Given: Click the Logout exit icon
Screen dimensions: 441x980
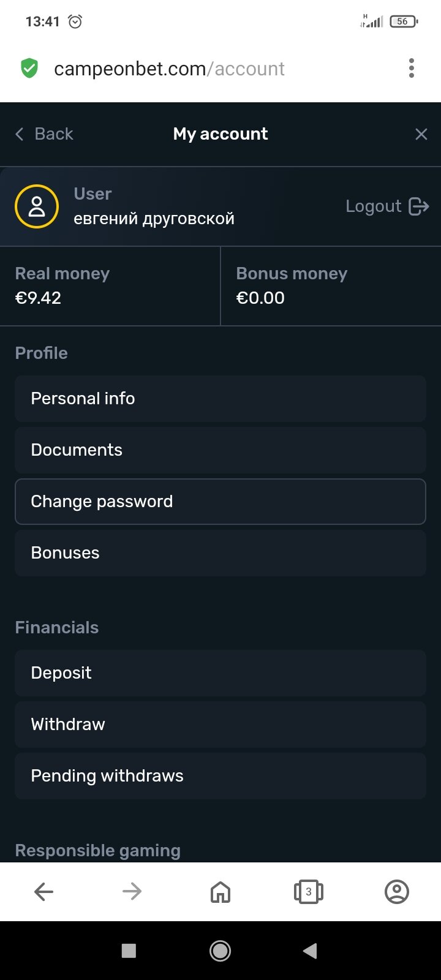Looking at the screenshot, I should (x=419, y=206).
